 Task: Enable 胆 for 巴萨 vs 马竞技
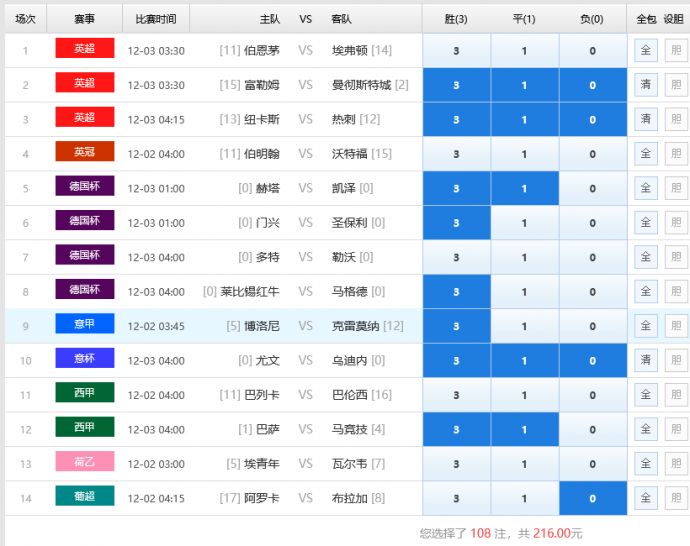[676, 429]
